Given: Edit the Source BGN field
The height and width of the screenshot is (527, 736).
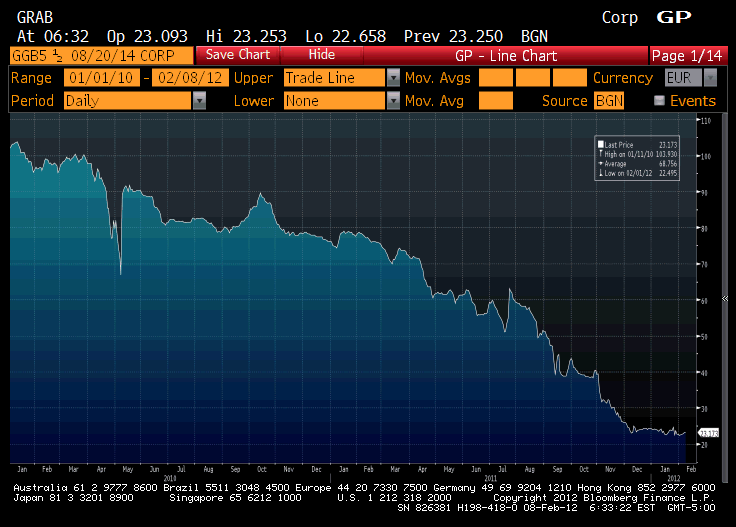Looking at the screenshot, I should click(609, 100).
